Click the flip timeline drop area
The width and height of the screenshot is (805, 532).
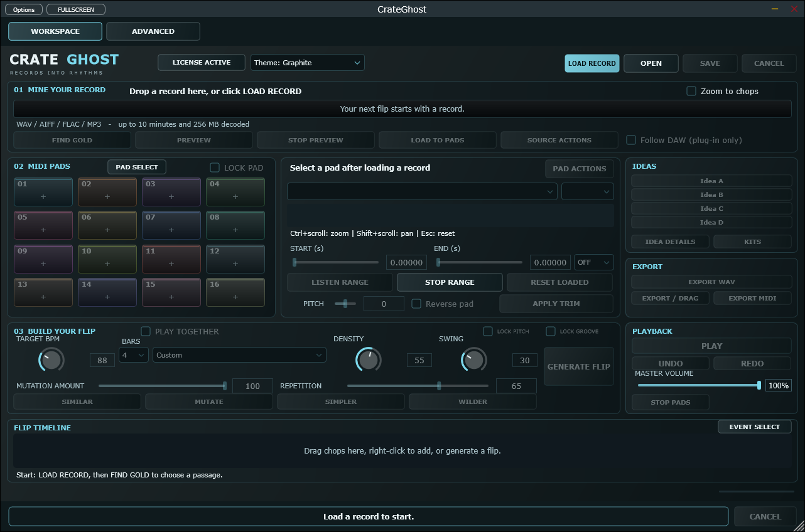click(x=402, y=450)
